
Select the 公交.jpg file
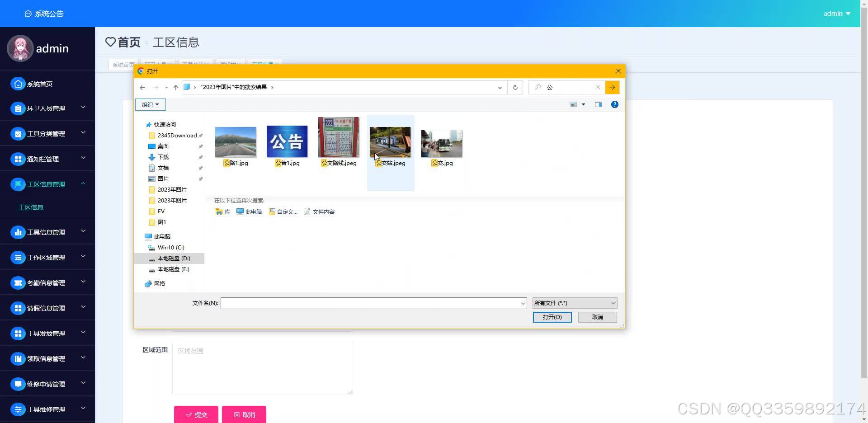[442, 148]
